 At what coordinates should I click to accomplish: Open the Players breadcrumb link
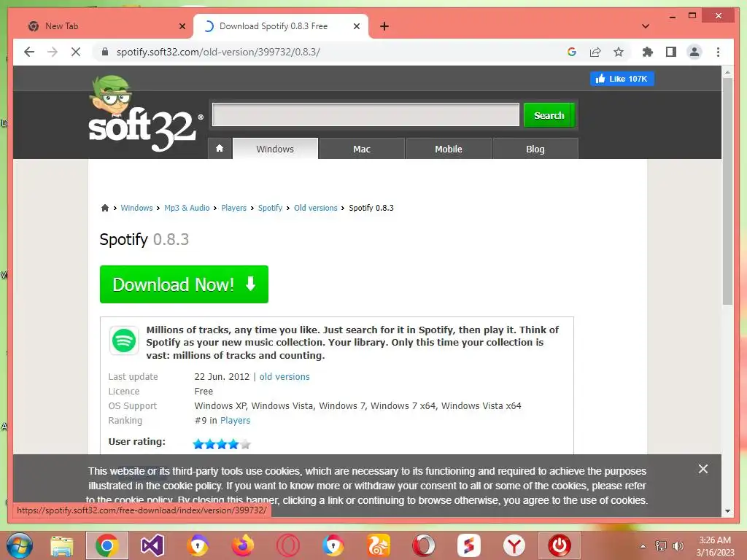(x=233, y=208)
